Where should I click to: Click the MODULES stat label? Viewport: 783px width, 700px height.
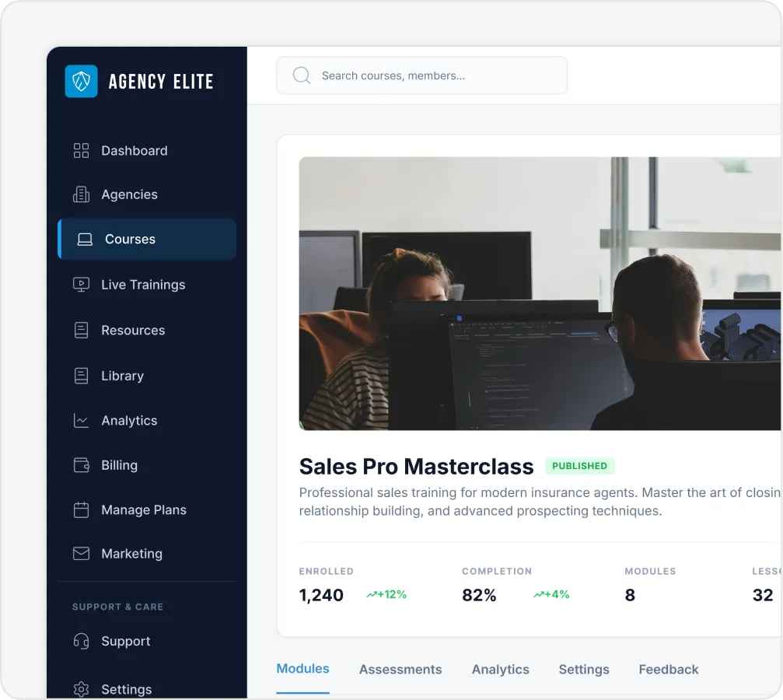coord(650,571)
